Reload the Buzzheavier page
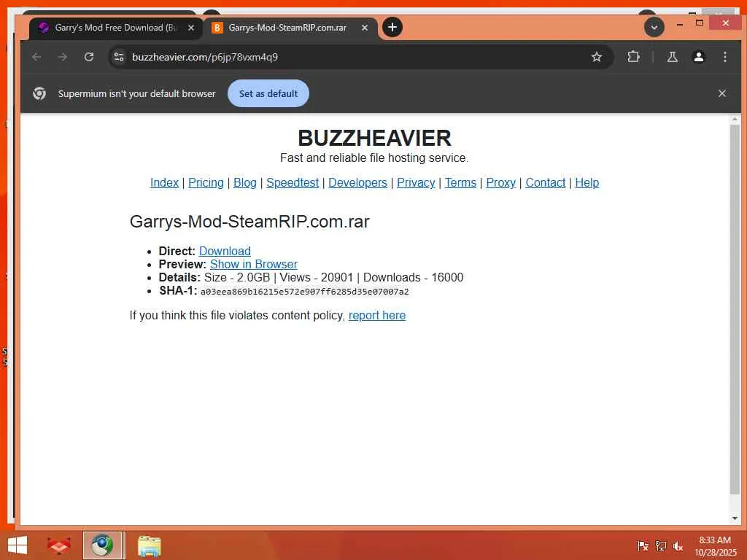Viewport: 747px width, 560px height. pos(89,57)
